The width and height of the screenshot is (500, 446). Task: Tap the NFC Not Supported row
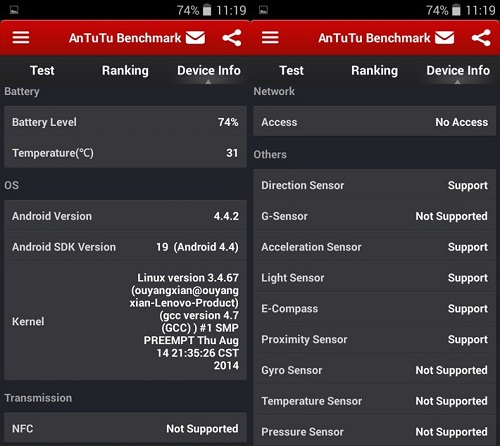(x=125, y=428)
